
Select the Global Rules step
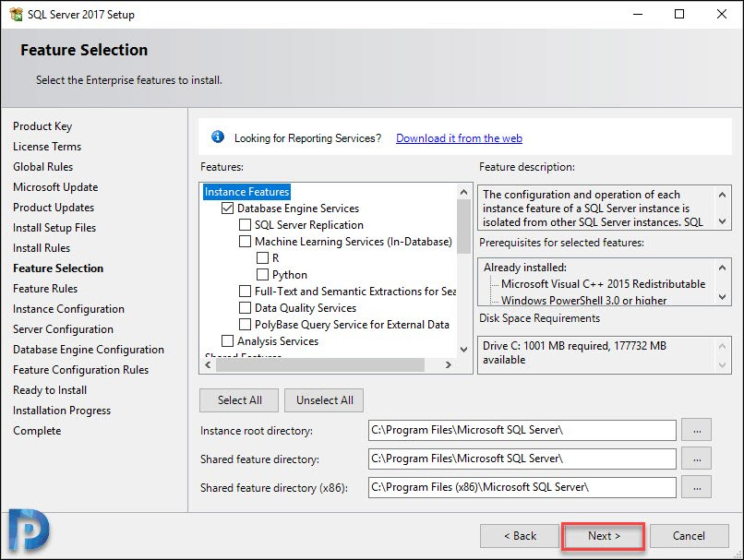pos(42,167)
